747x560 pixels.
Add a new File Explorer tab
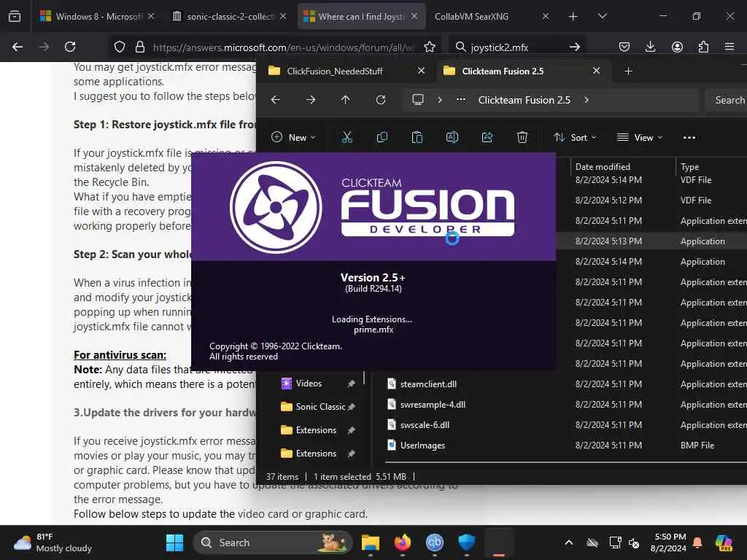pyautogui.click(x=628, y=71)
